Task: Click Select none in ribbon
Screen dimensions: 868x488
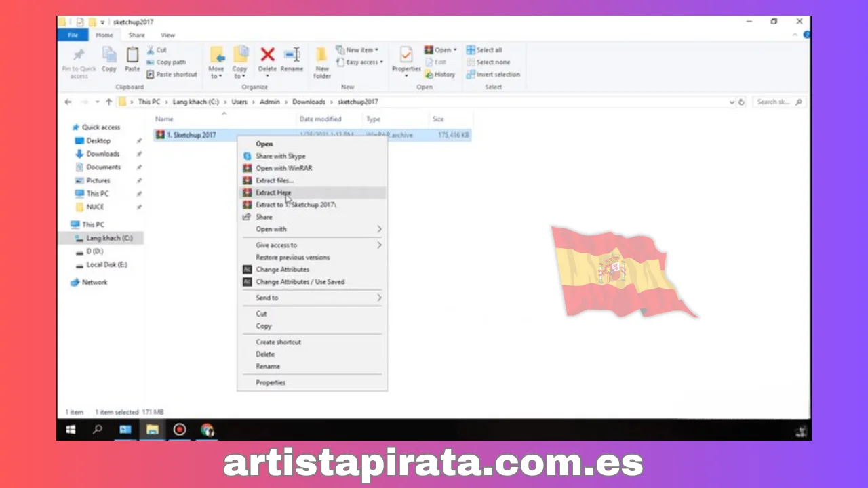Action: 488,62
